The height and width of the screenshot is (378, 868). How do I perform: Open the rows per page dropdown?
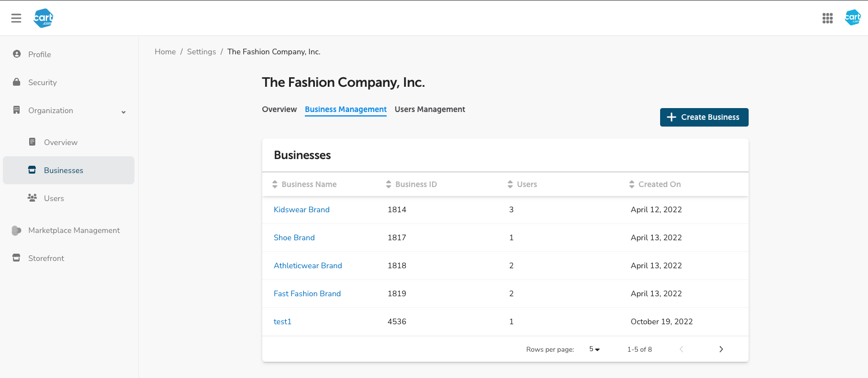pos(594,349)
